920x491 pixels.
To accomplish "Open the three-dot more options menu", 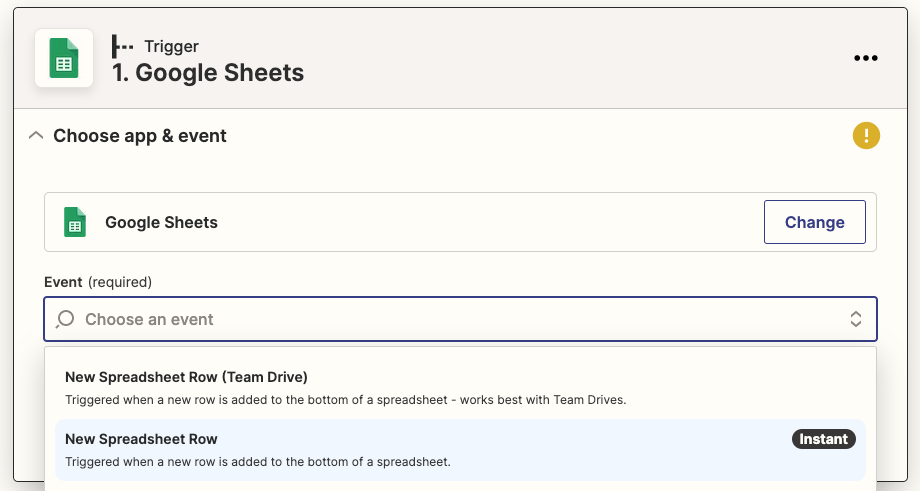I will pos(865,58).
